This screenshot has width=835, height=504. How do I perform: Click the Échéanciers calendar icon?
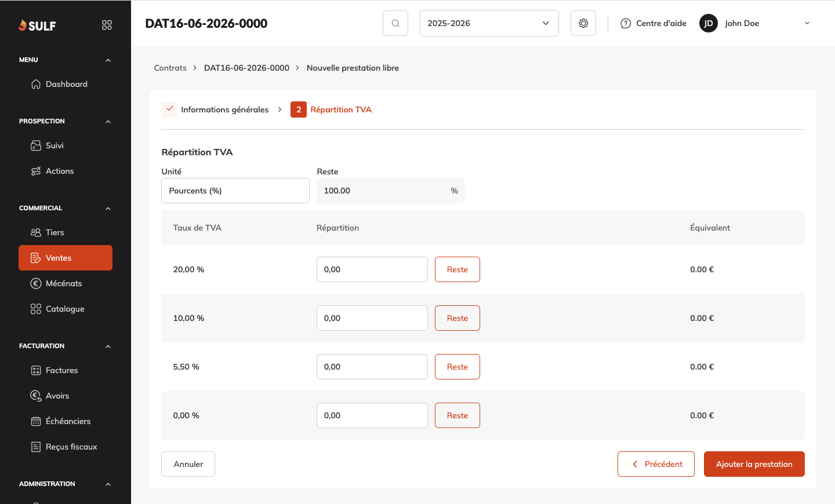tap(36, 421)
